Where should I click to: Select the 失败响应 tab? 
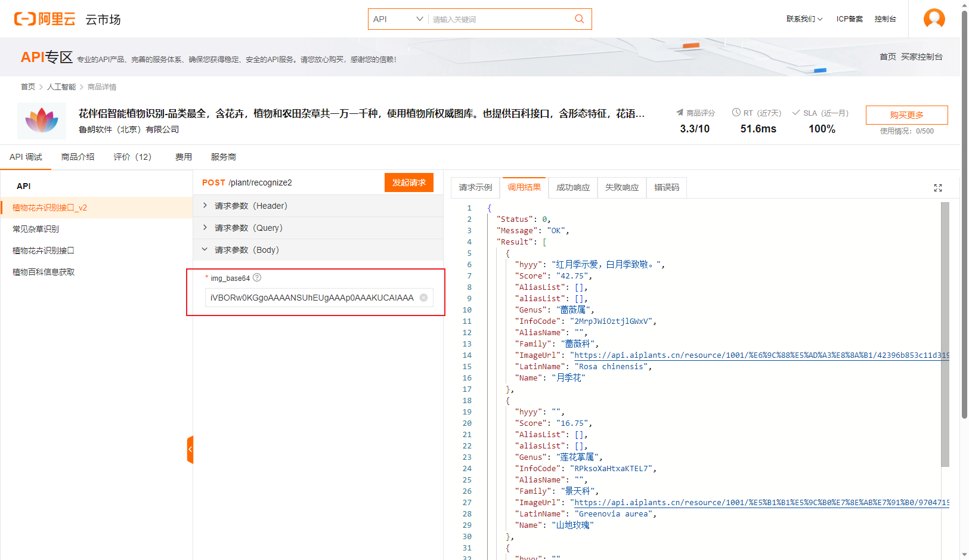pos(622,187)
